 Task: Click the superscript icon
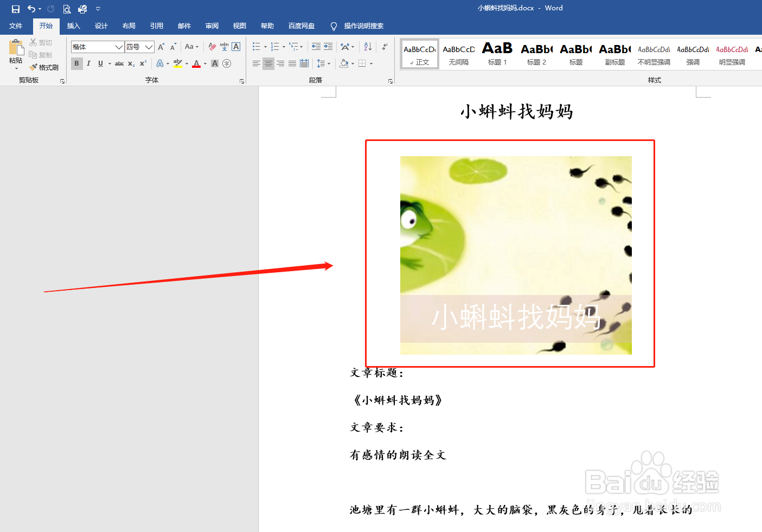tap(142, 63)
